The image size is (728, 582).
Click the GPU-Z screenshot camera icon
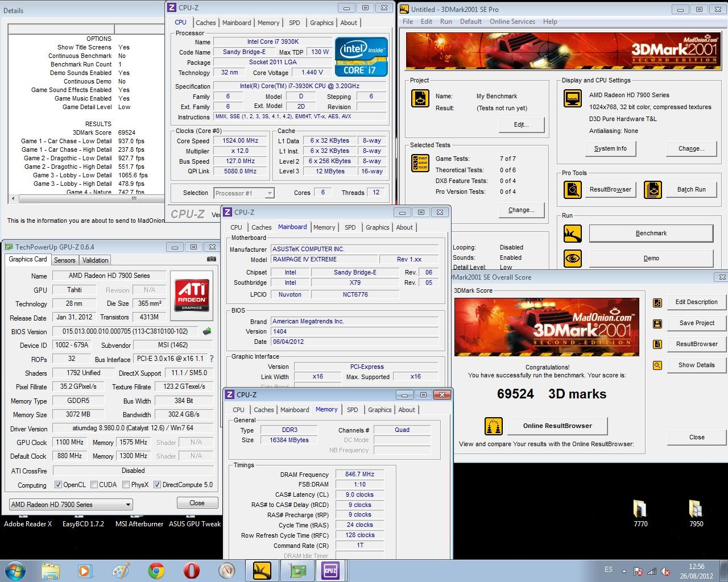click(212, 259)
